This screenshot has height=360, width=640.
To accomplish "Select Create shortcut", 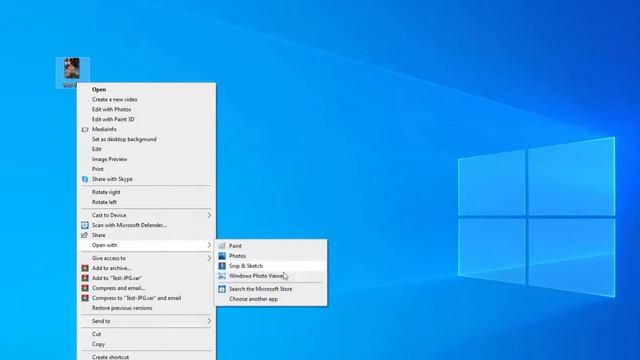I will 146,357.
